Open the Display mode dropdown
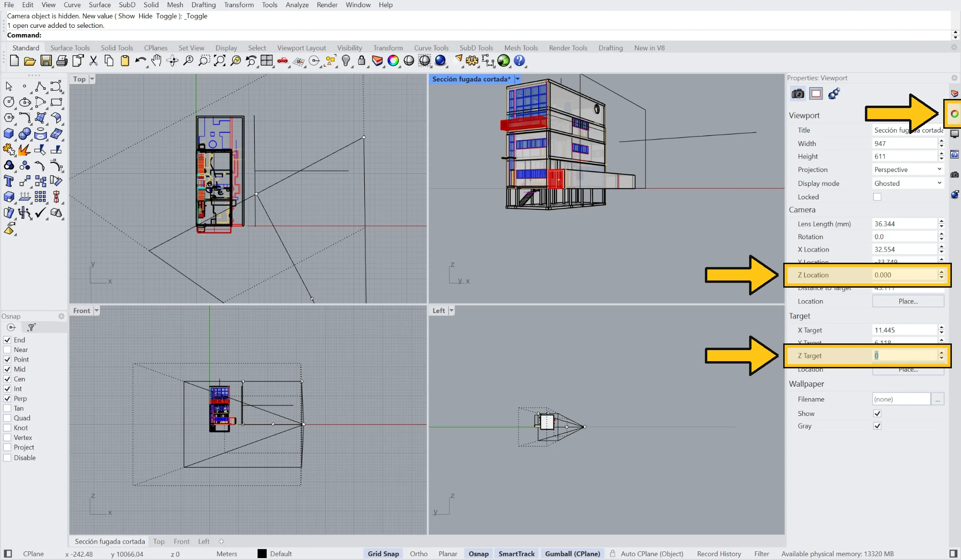This screenshot has width=961, height=560. [908, 183]
